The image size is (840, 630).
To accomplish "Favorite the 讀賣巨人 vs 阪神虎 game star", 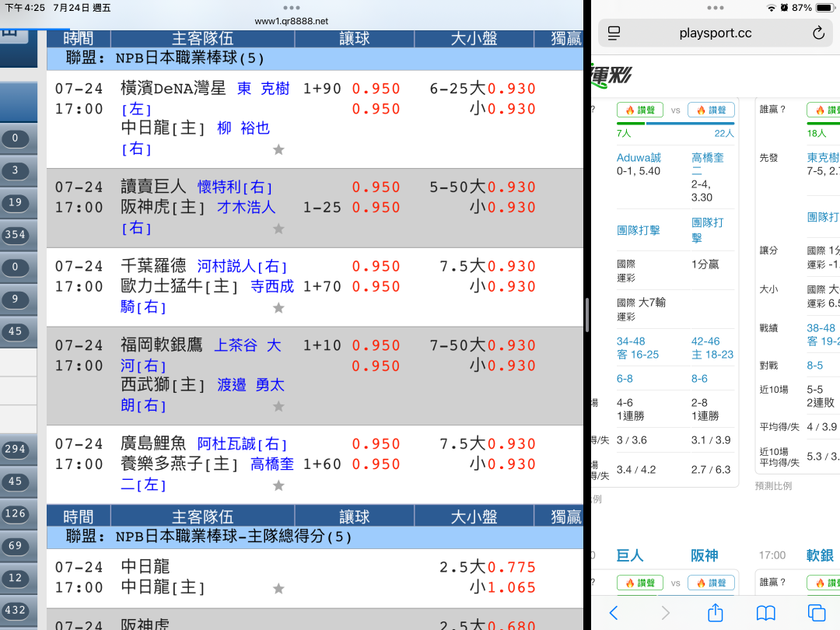I will (x=278, y=229).
